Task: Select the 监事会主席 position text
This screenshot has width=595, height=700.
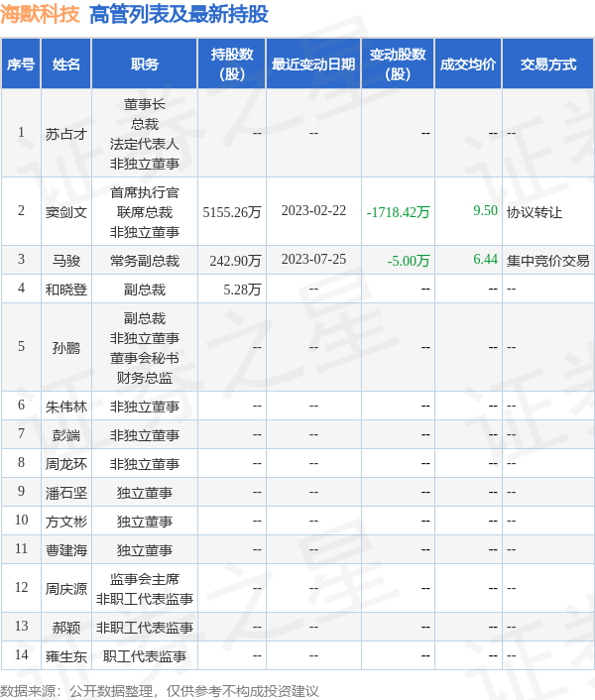Action: [x=145, y=579]
